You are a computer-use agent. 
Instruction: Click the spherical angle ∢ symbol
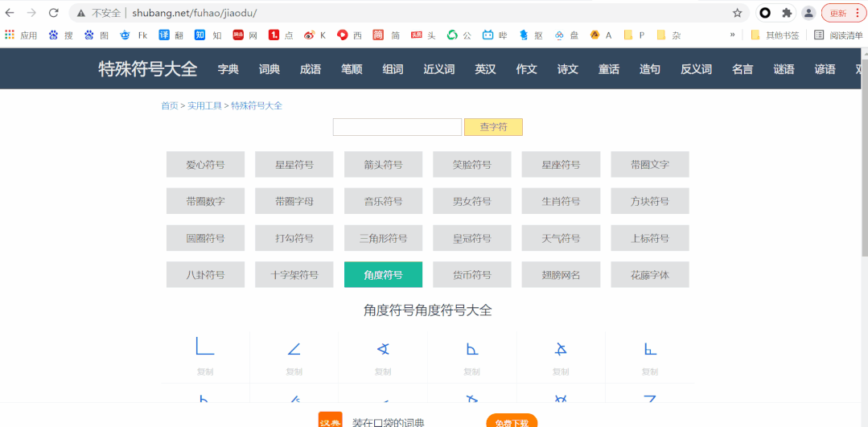click(383, 349)
